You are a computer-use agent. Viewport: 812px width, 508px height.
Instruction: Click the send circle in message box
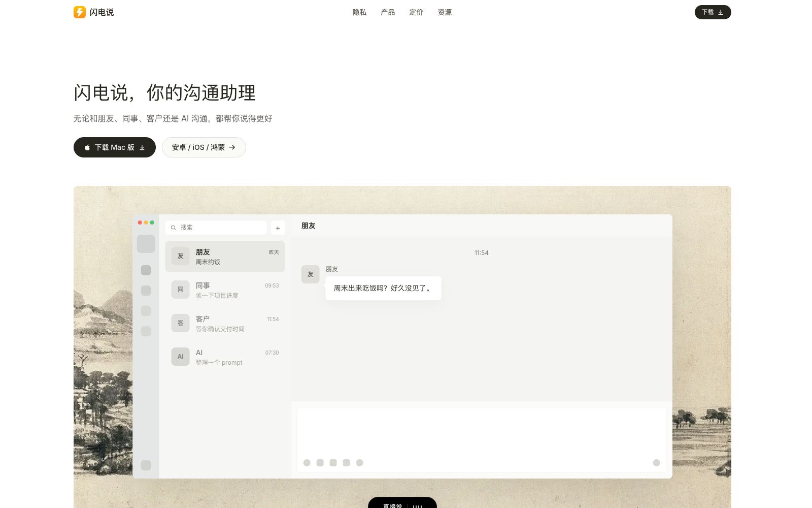656,463
